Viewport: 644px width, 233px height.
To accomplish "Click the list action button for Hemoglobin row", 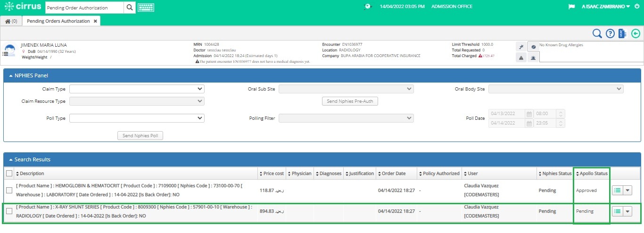I will pyautogui.click(x=617, y=190).
